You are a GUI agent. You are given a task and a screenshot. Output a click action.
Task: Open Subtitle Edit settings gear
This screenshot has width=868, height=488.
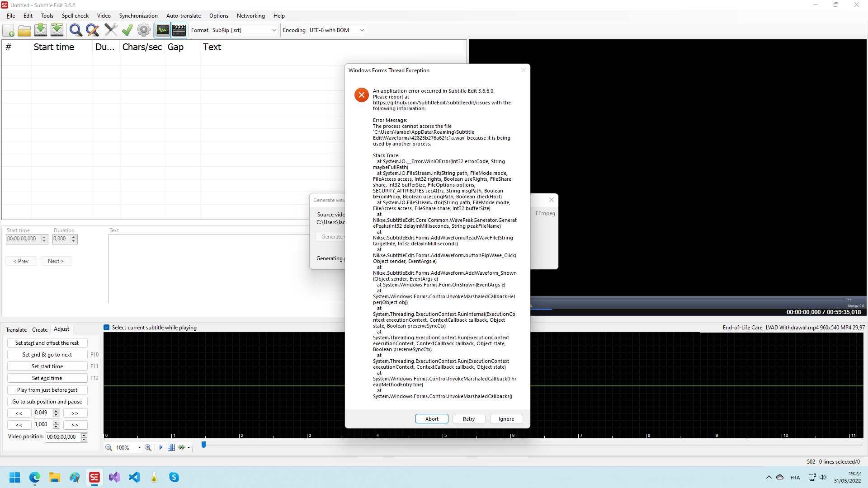click(x=143, y=30)
